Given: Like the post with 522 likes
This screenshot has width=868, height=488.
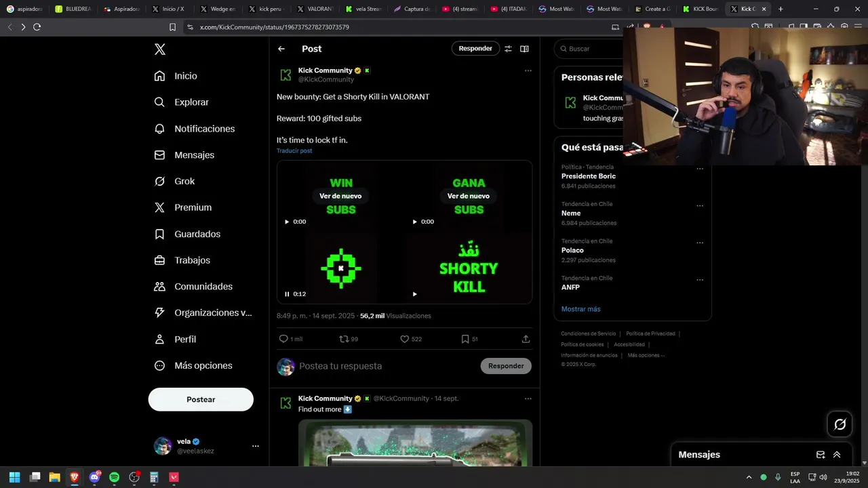Looking at the screenshot, I should point(404,339).
